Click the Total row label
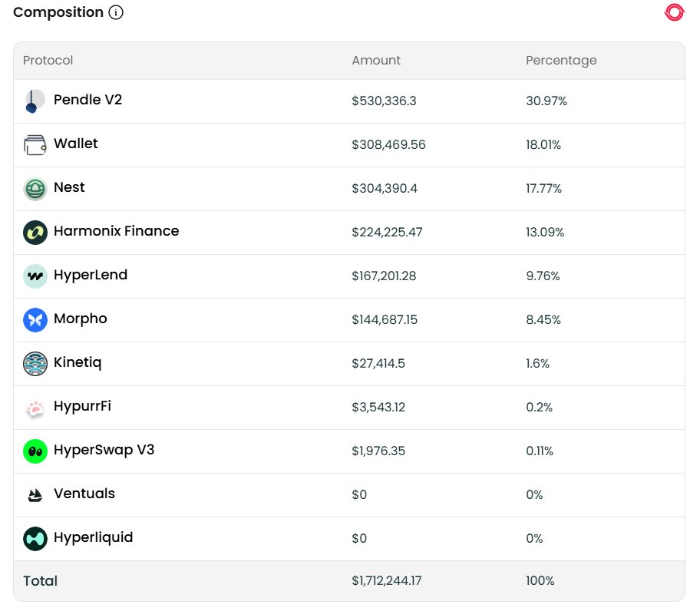This screenshot has height=611, width=700. [x=40, y=580]
